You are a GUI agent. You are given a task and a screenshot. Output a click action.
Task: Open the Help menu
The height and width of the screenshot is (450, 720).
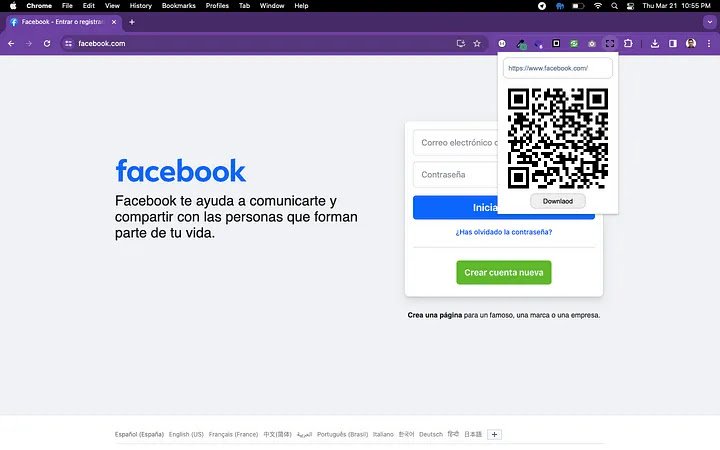[301, 6]
